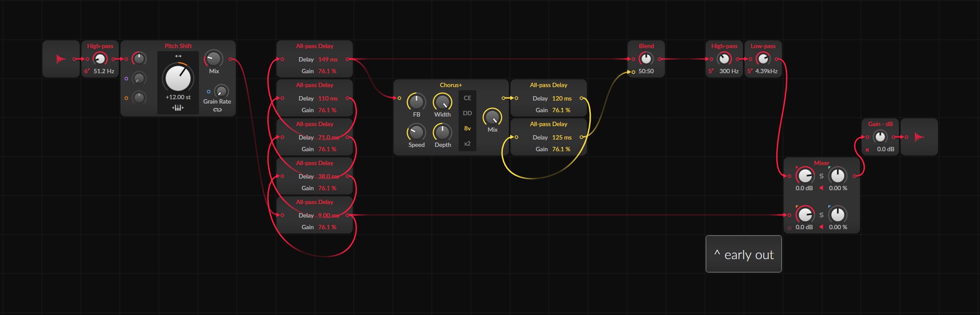Click the purple modulation port in Pitch Shift
This screenshot has height=315, width=980.
click(x=126, y=79)
